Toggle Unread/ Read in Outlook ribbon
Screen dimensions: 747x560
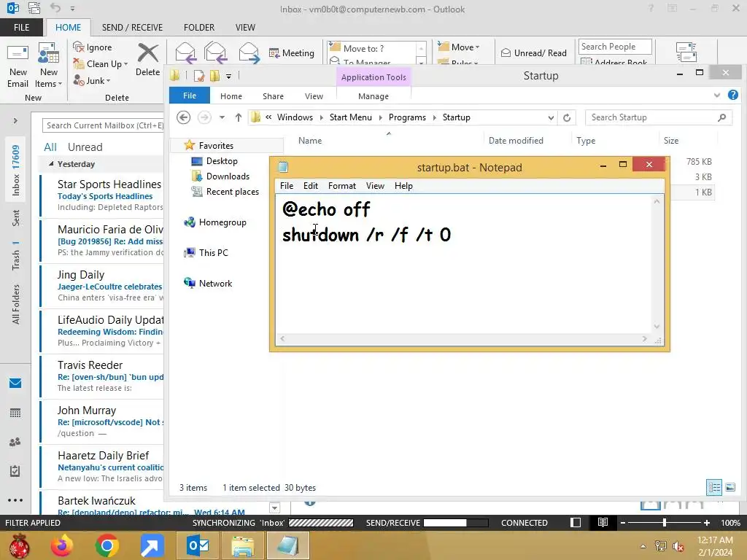[534, 52]
